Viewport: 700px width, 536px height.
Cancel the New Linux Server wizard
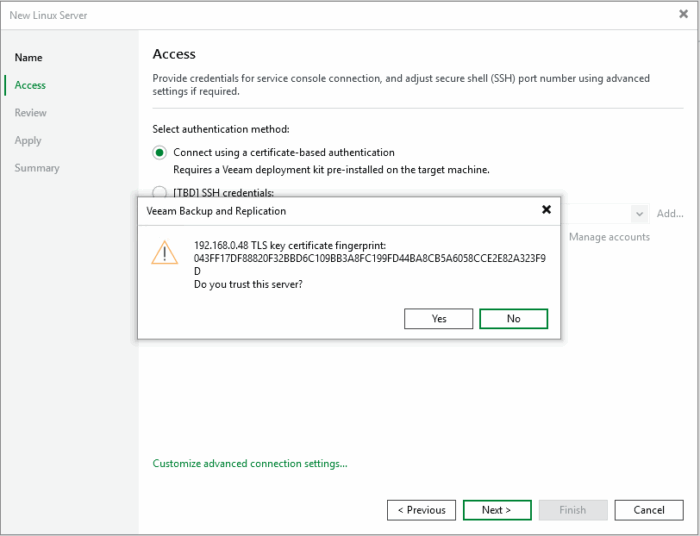point(649,510)
